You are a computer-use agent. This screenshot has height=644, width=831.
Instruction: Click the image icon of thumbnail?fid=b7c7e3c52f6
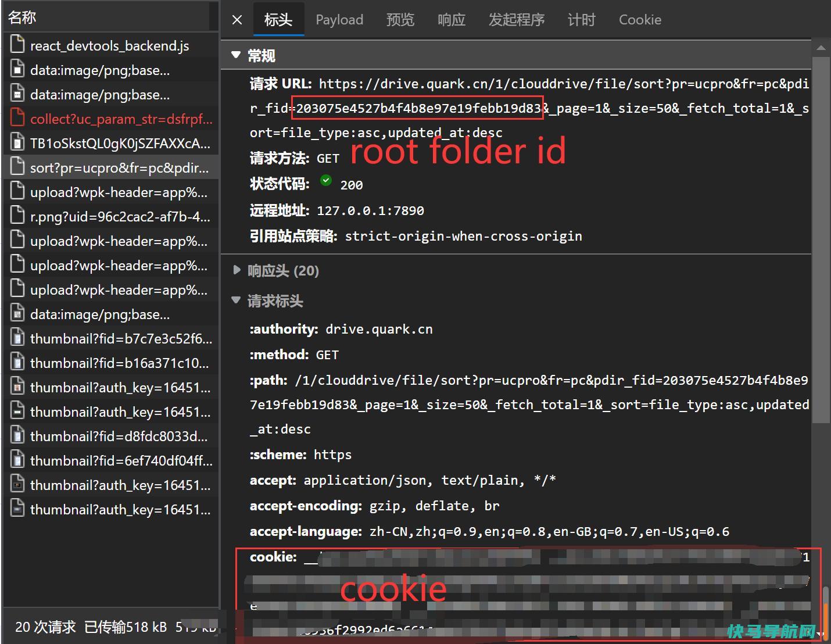pyautogui.click(x=17, y=338)
